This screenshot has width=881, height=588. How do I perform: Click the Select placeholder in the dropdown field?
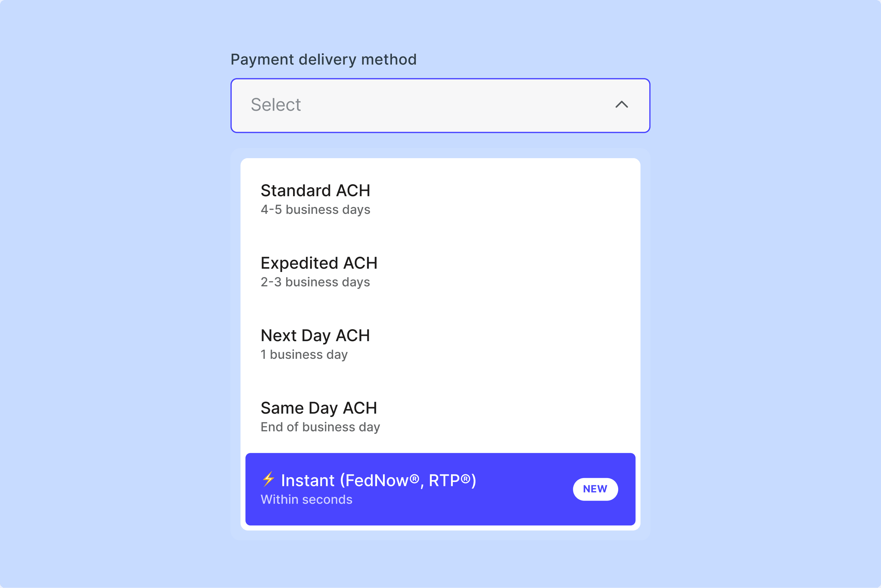coord(276,105)
